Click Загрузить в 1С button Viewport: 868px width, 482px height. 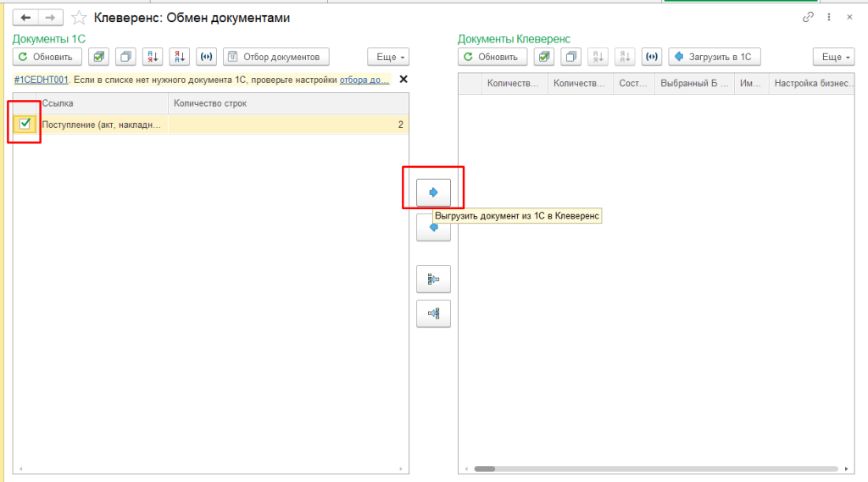715,57
